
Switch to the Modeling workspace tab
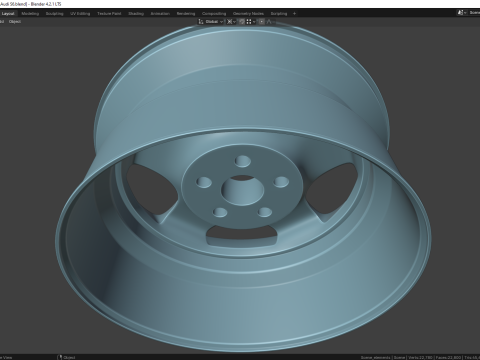pyautogui.click(x=30, y=14)
